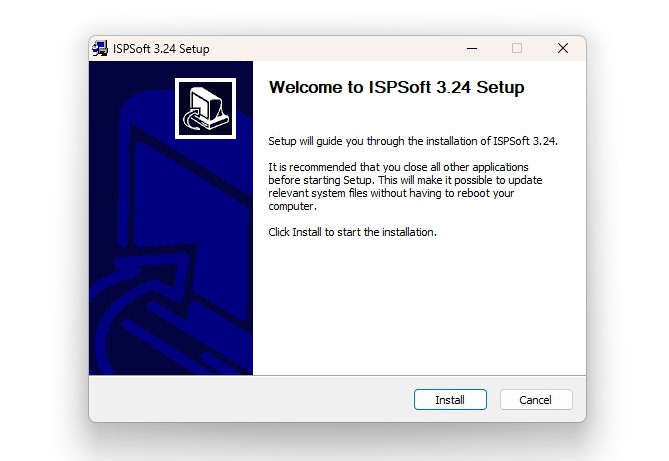Screen dimensions: 669x461
Task: Click the Install button
Action: (x=450, y=400)
